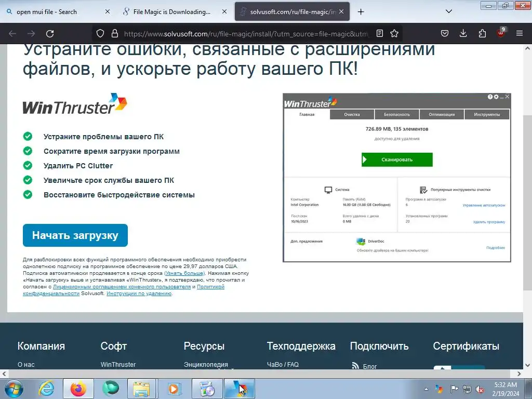The width and height of the screenshot is (532, 399).
Task: Click the vertical scrollbar down arrow
Action: click(528, 365)
